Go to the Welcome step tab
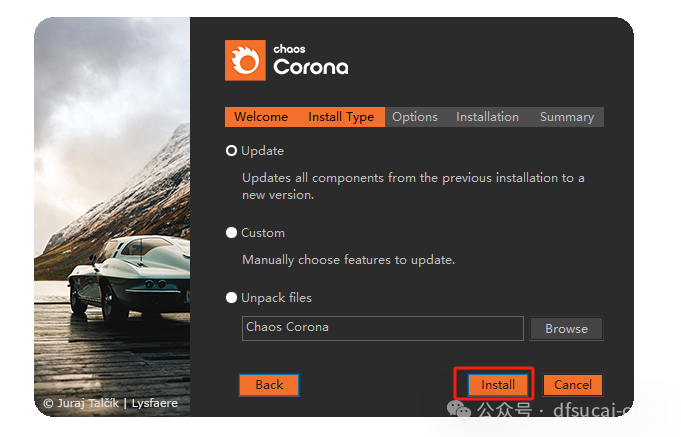 point(261,117)
